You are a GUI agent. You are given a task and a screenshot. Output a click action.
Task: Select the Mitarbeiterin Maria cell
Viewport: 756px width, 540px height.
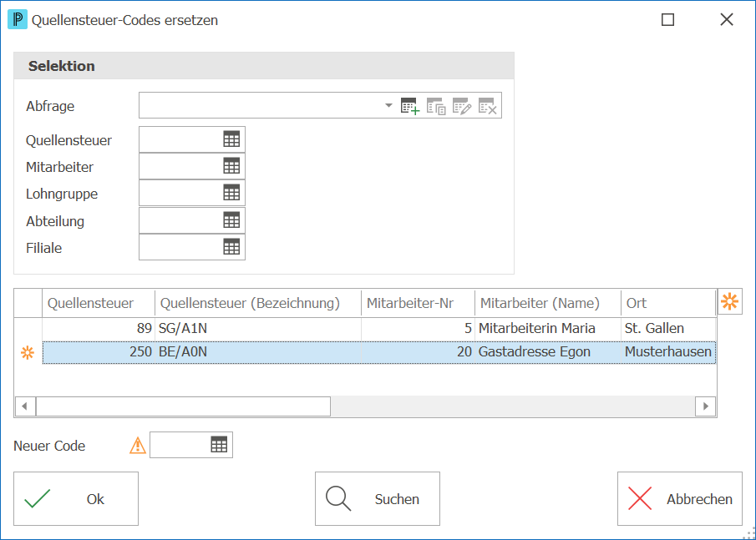tap(548, 329)
